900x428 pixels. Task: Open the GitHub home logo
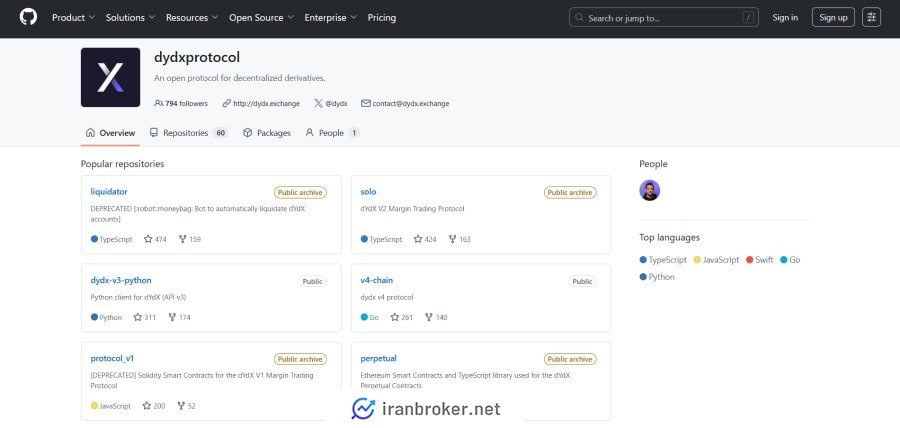(x=28, y=17)
